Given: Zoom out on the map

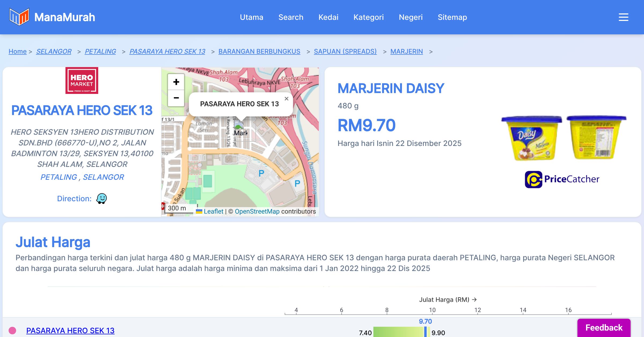Looking at the screenshot, I should (176, 98).
